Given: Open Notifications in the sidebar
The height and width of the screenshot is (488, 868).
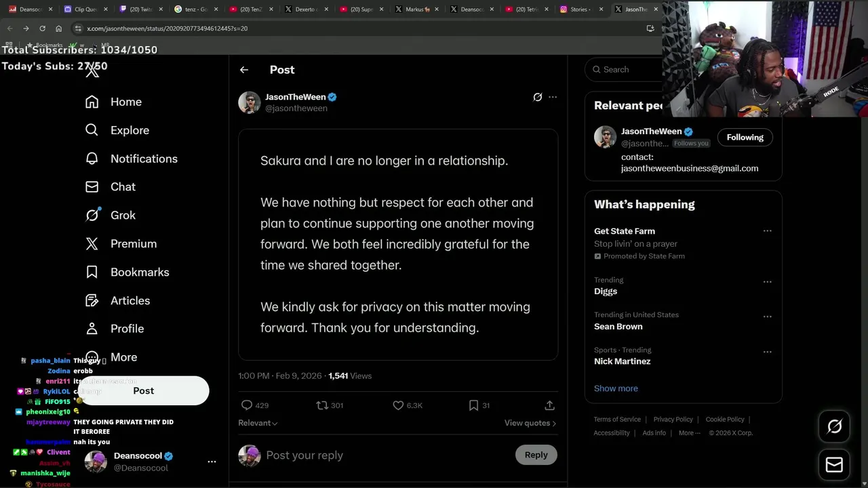Looking at the screenshot, I should click(x=144, y=159).
